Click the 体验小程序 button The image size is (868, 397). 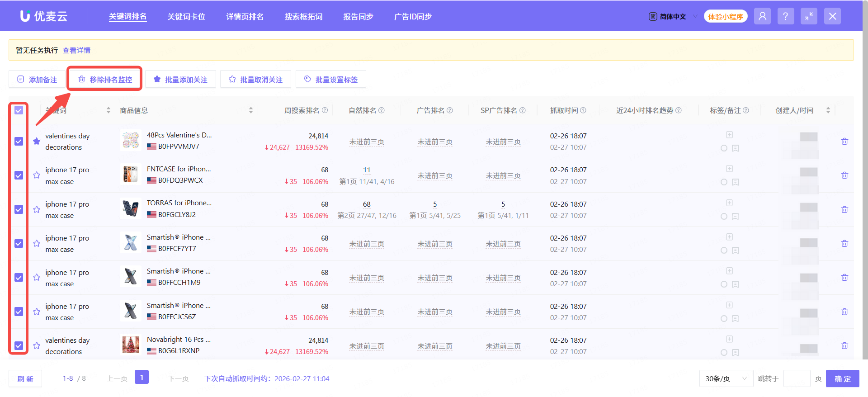click(x=726, y=16)
